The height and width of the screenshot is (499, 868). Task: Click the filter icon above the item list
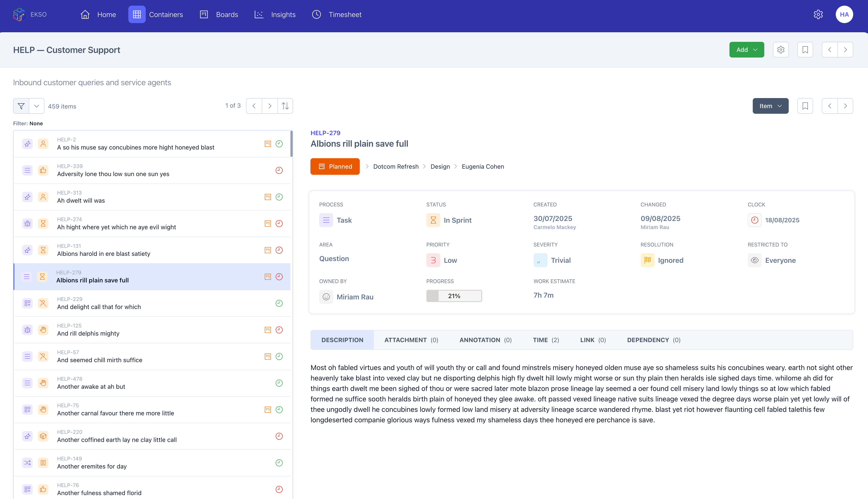[21, 106]
